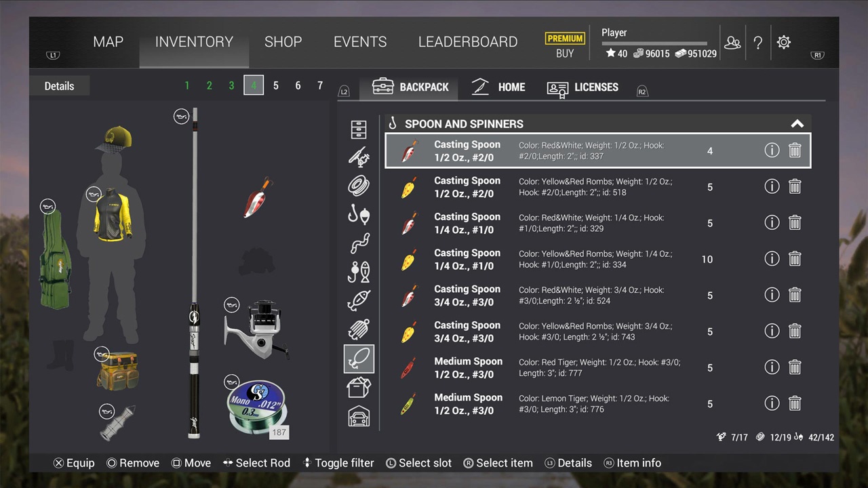This screenshot has height=488, width=868.
Task: Open the INVENTORY tab
Action: tap(194, 42)
